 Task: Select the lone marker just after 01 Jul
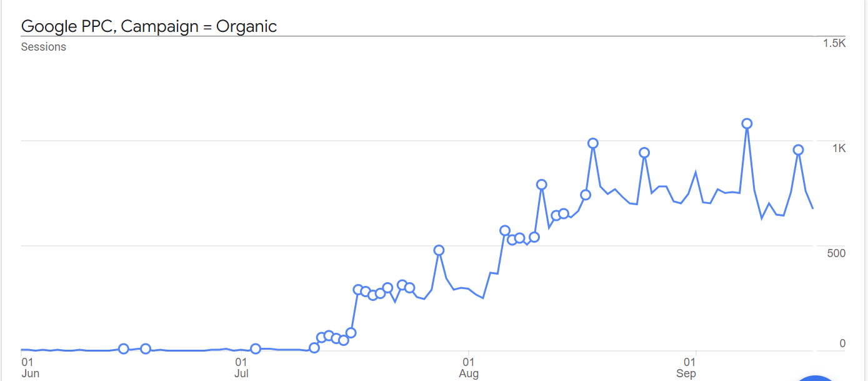coord(255,348)
